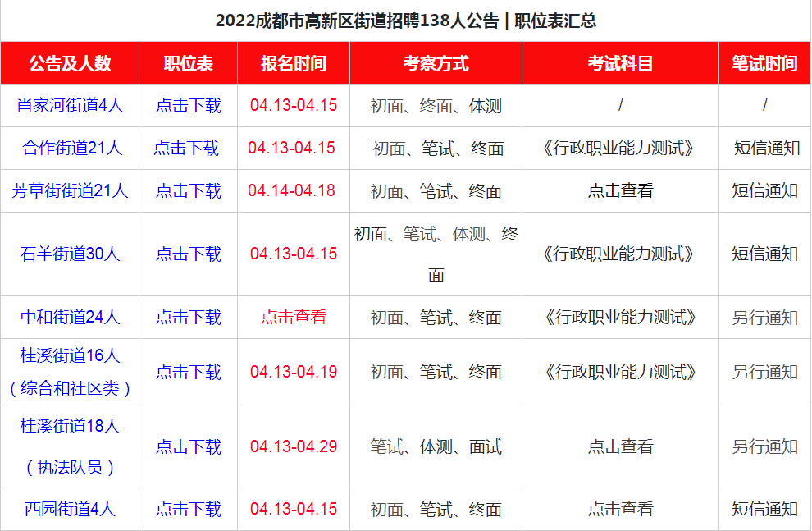Click 点击下载 in the 中和街道 row
Screen dimensions: 812x531
pyautogui.click(x=189, y=317)
